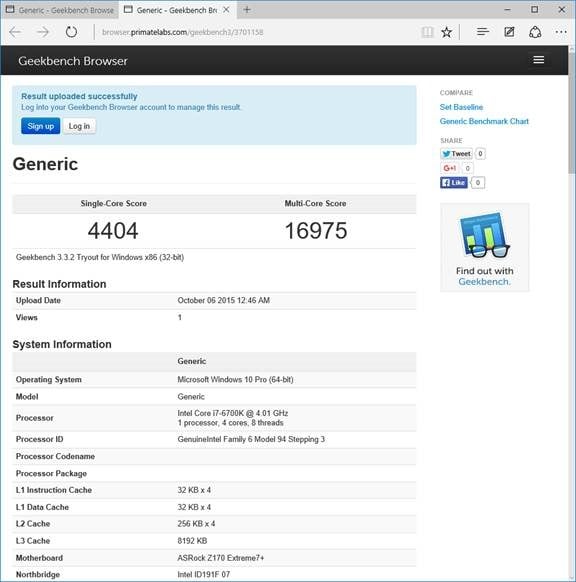Reload the page with the refresh icon
Screen dimensions: 576x582
pos(71,32)
